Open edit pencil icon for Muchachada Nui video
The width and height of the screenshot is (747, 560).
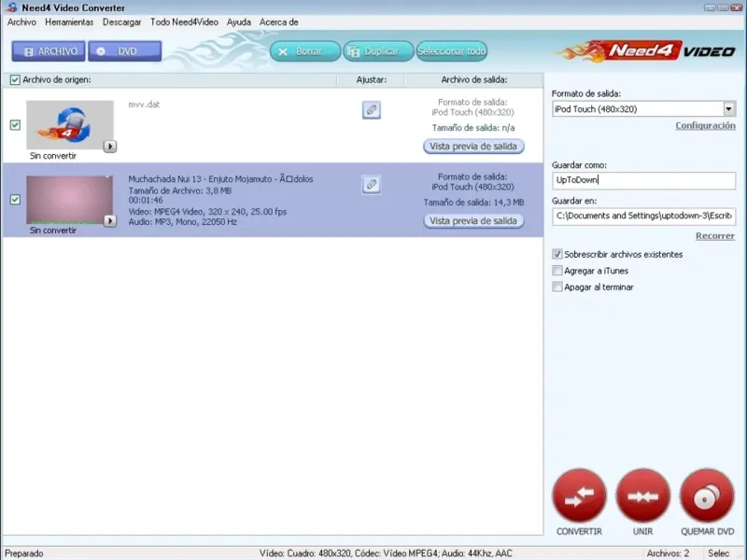371,184
